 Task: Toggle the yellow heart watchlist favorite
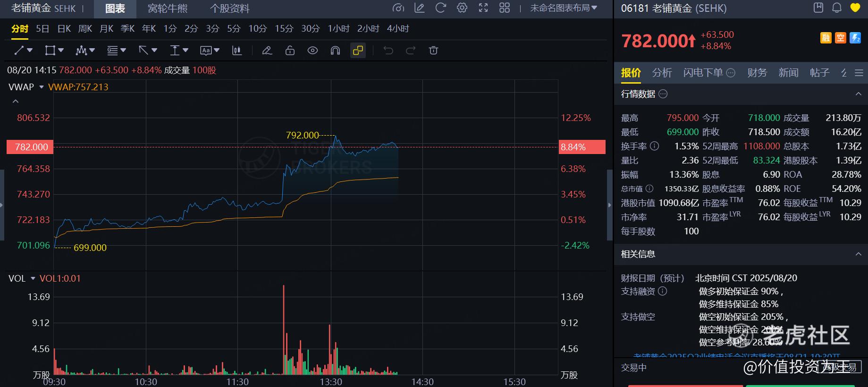(x=855, y=8)
